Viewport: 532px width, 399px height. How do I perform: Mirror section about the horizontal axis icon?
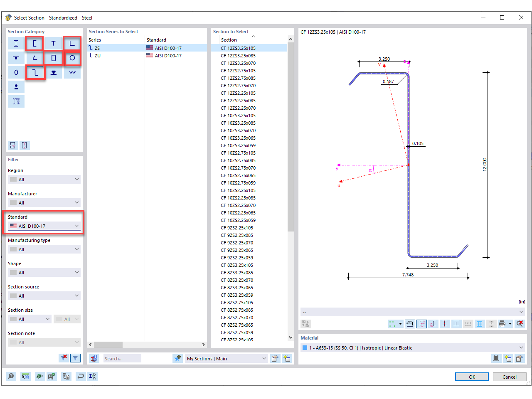click(x=13, y=145)
